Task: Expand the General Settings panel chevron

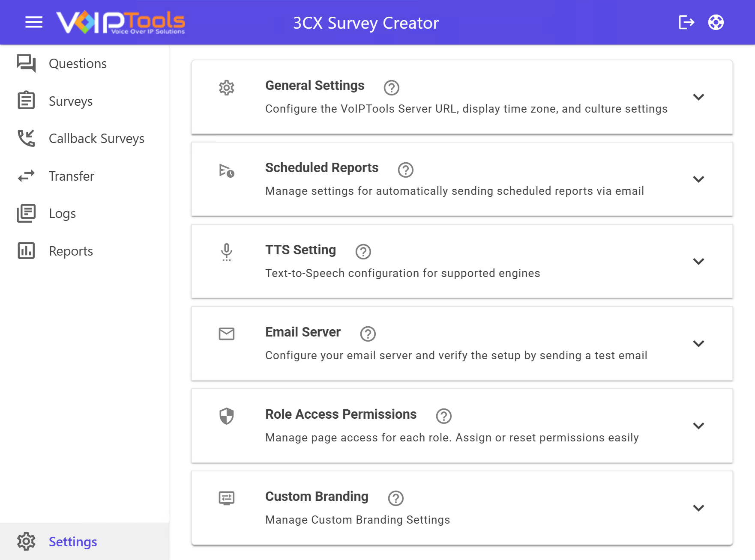Action: click(698, 97)
